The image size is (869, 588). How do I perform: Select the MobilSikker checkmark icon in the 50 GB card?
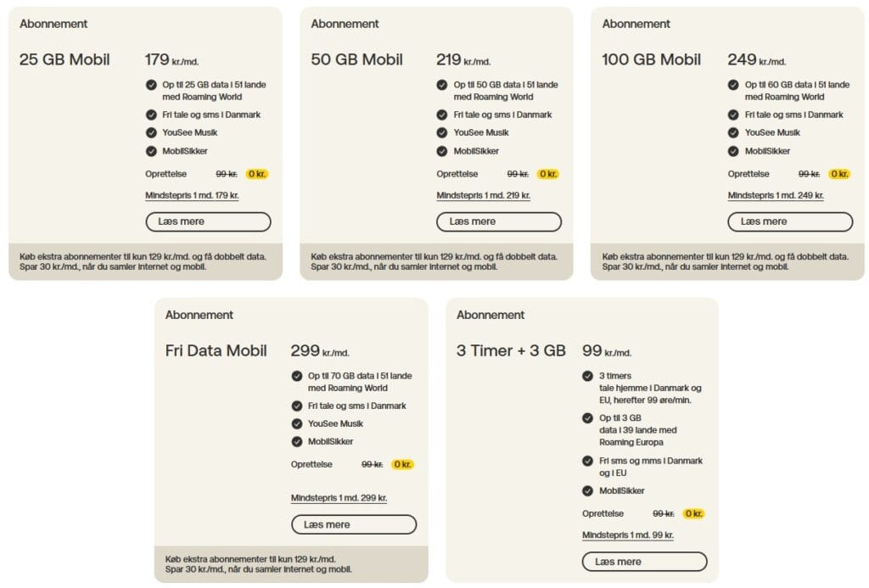point(442,151)
